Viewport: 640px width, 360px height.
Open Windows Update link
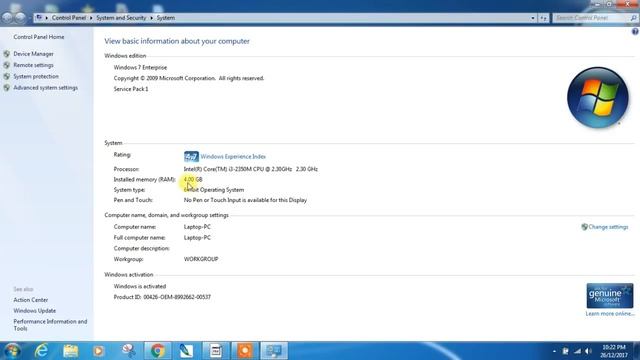[x=35, y=311]
